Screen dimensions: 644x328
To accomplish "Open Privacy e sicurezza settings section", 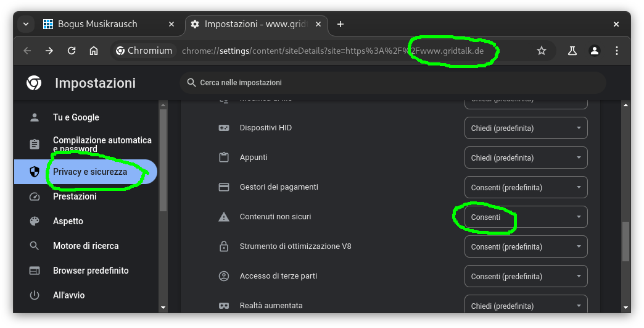I will pyautogui.click(x=89, y=172).
